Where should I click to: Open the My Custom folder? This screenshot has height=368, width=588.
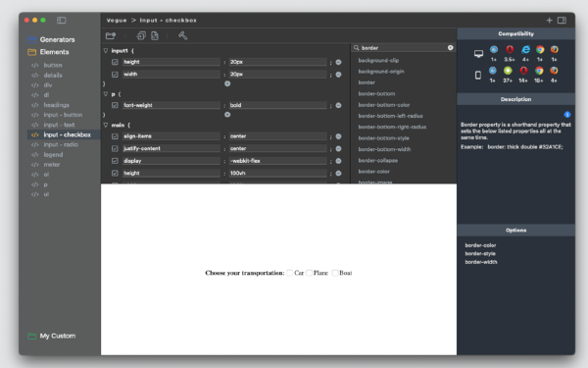[52, 336]
